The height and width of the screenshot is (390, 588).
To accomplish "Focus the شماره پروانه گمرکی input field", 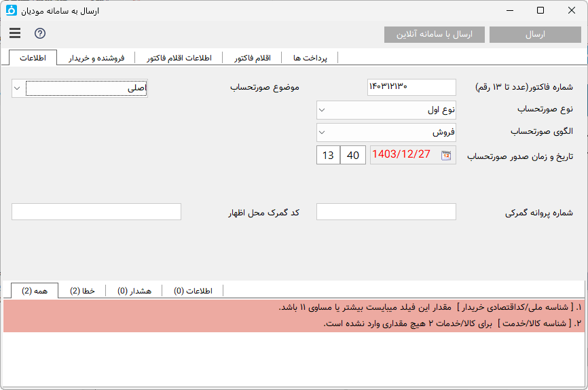I will tap(386, 212).
